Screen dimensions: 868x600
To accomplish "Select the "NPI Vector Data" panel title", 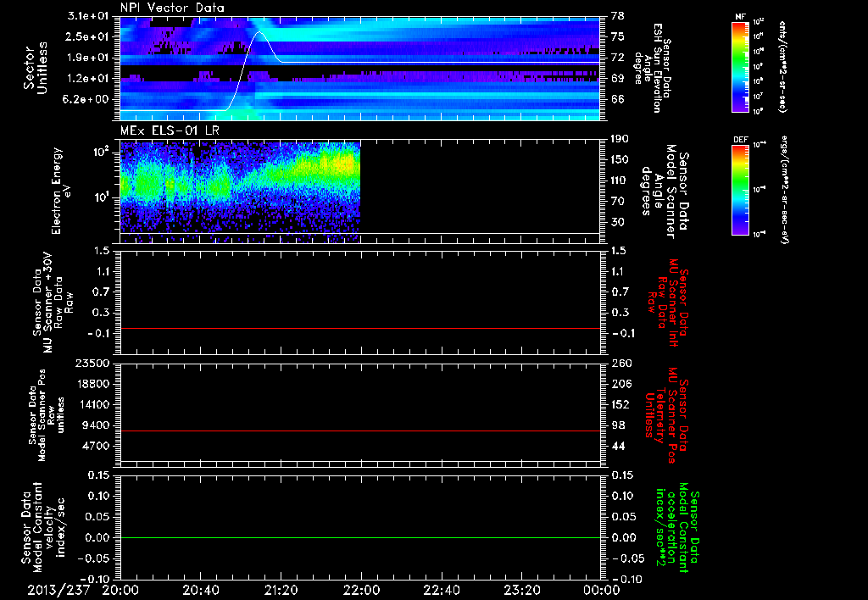I will (x=173, y=8).
